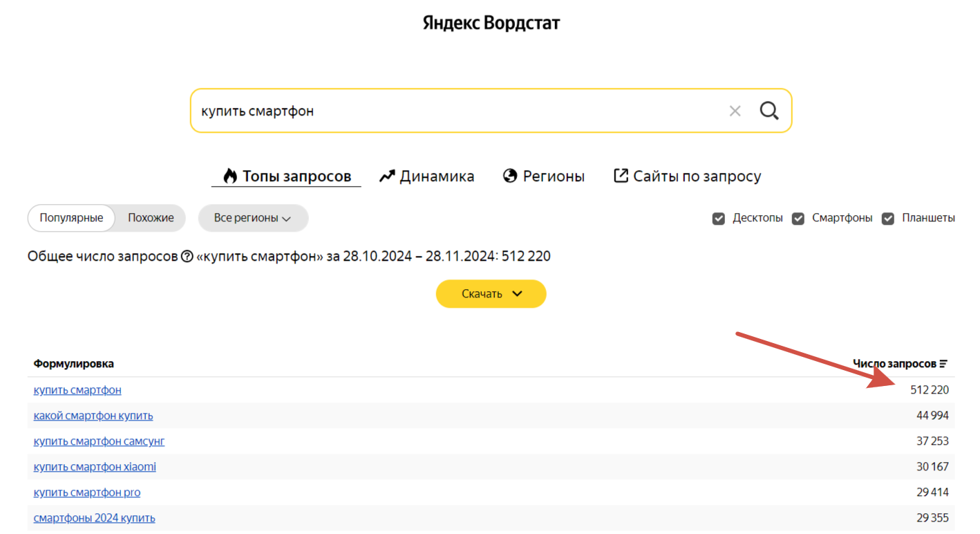This screenshot has height=534, width=980.
Task: Click the Яндекс Вордстат logo title
Action: [x=491, y=23]
